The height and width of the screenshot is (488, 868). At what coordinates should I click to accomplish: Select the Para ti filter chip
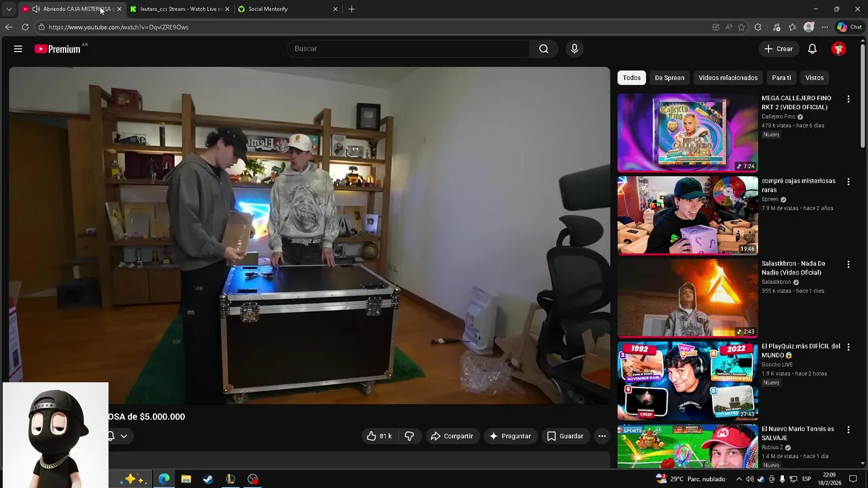click(x=781, y=78)
